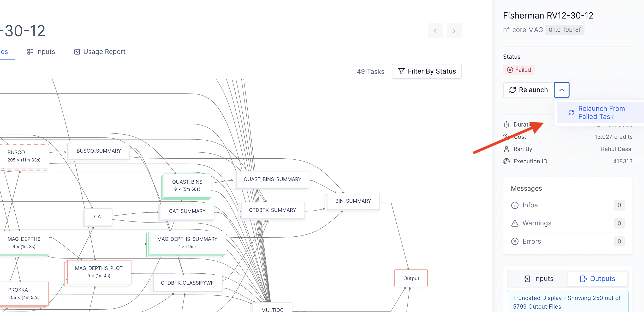Viewport: 644px width, 312px height.
Task: Select the PROKKA task node
Action: [x=24, y=293]
